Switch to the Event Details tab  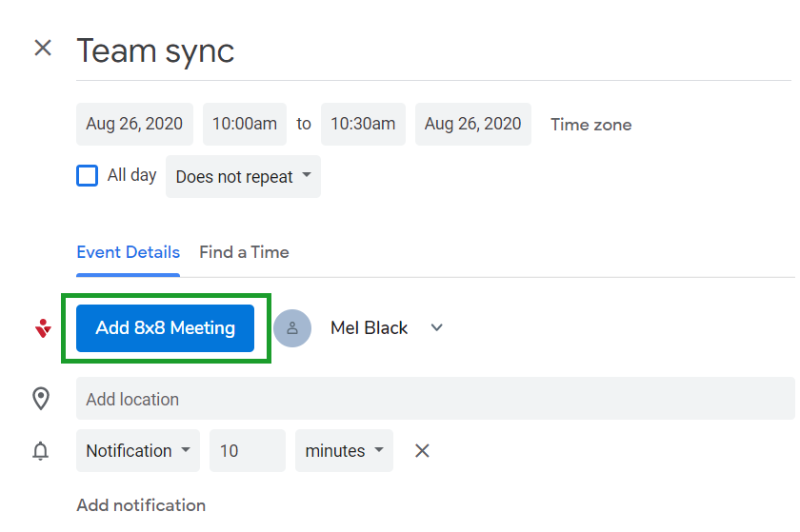(128, 252)
